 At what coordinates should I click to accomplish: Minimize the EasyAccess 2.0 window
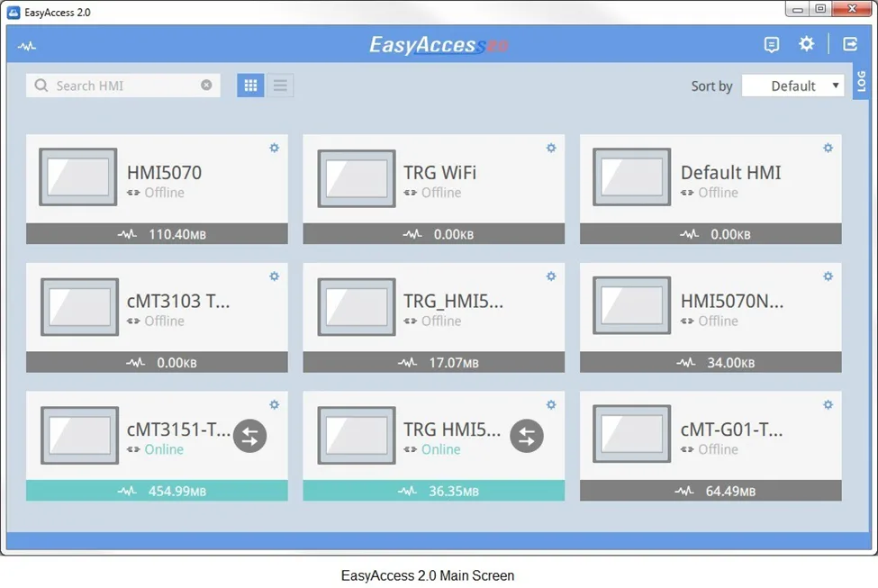click(x=798, y=9)
